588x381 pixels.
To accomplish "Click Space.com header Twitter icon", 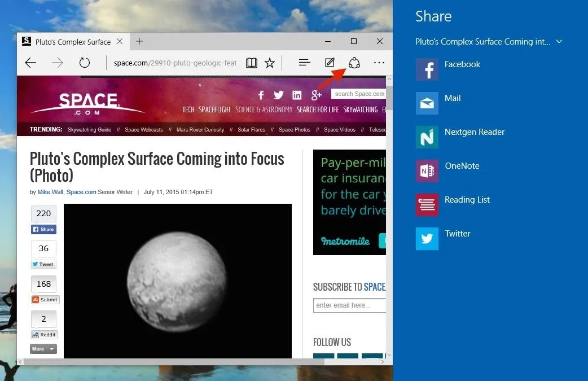I will [279, 95].
